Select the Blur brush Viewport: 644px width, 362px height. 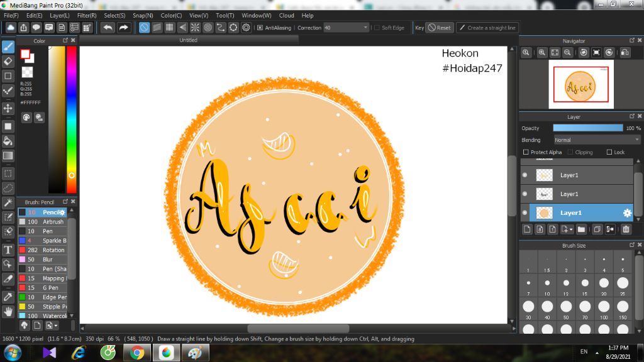pyautogui.click(x=42, y=260)
